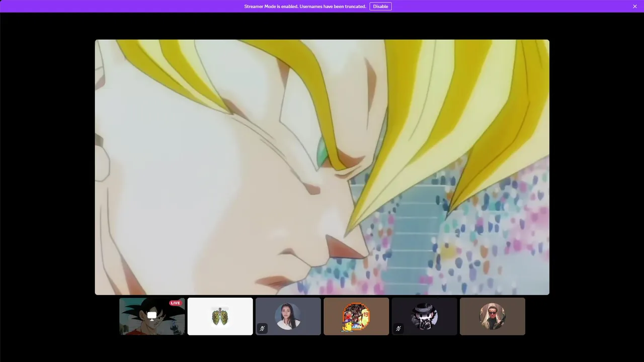Select the participant tile with the yellow duck avatar
This screenshot has width=644, height=362.
[356, 316]
